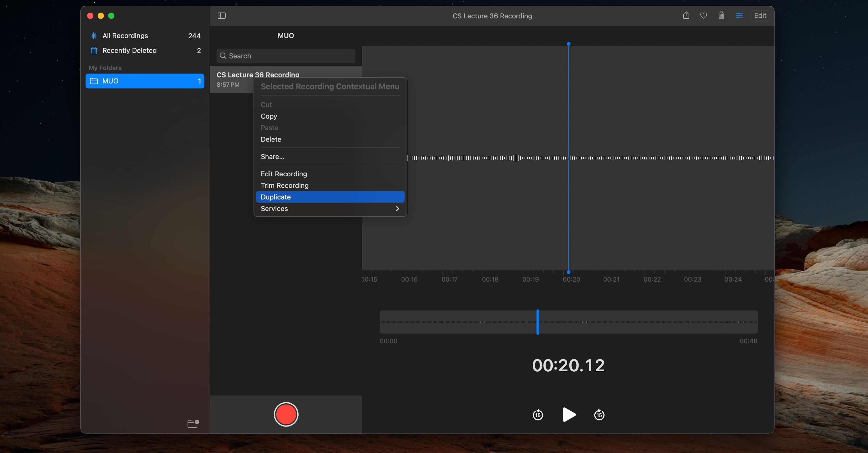The width and height of the screenshot is (868, 453).
Task: Open the share options for the recording
Action: pos(686,15)
